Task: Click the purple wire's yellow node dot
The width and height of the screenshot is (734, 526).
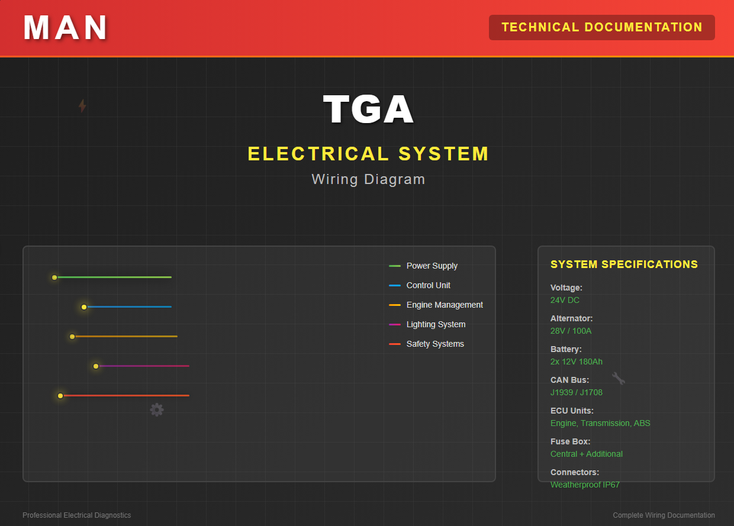Action: pos(96,366)
